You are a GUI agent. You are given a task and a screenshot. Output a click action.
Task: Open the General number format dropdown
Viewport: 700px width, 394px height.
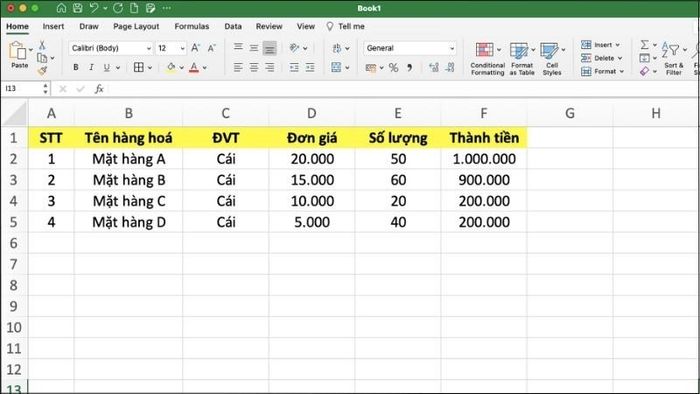[x=410, y=48]
